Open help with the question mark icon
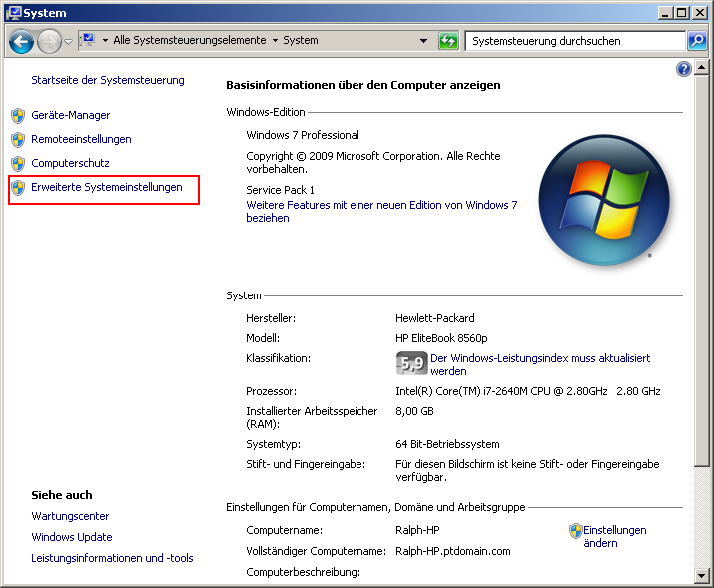 pyautogui.click(x=683, y=69)
